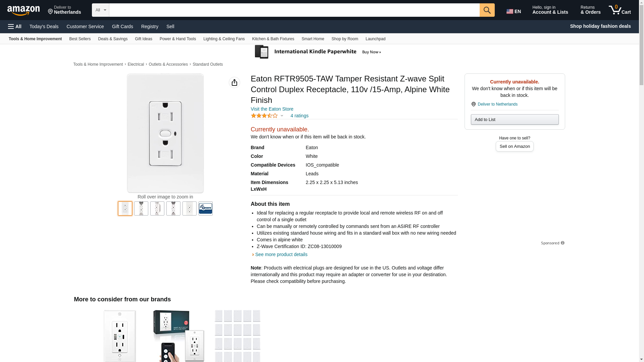Click Sell on Amazon button

point(515,146)
